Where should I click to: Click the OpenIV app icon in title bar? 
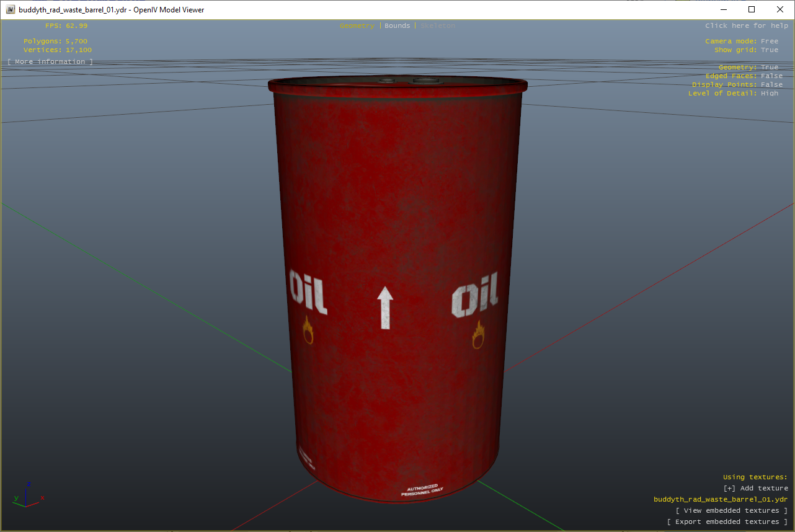10,9
